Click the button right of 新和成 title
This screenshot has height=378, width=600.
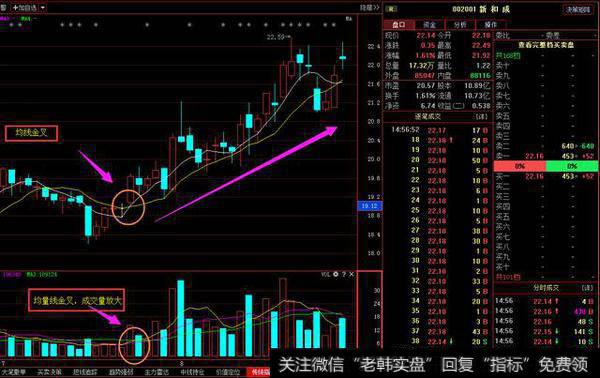coord(578,10)
